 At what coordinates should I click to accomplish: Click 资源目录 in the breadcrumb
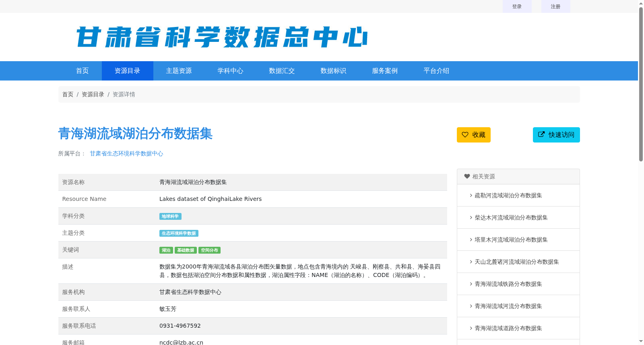[93, 94]
